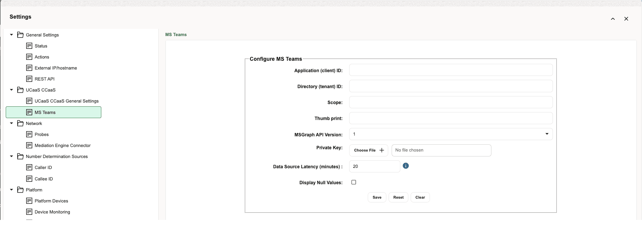Collapse the Network tree node
The width and height of the screenshot is (644, 226).
coord(11,123)
